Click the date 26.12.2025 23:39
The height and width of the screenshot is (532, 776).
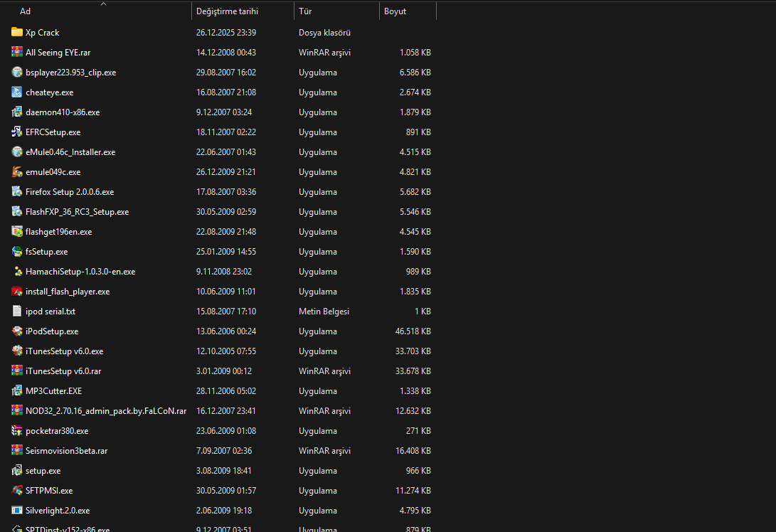[x=226, y=32]
